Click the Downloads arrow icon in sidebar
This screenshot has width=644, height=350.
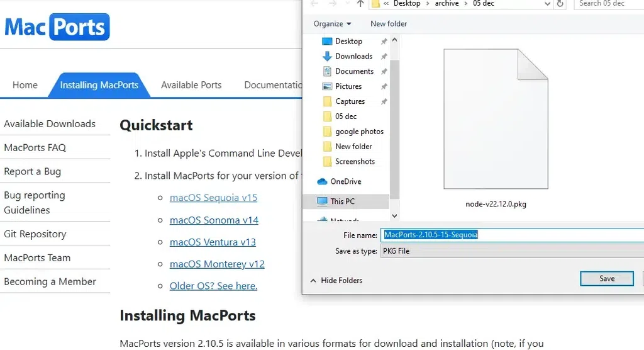click(x=327, y=57)
